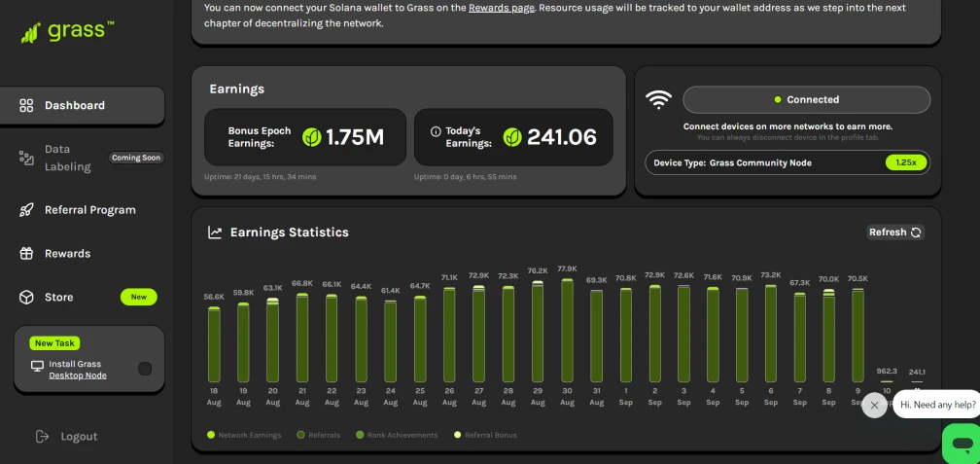Open the Dashboard grid icon
Viewport: 980px width, 464px height.
pyautogui.click(x=26, y=105)
